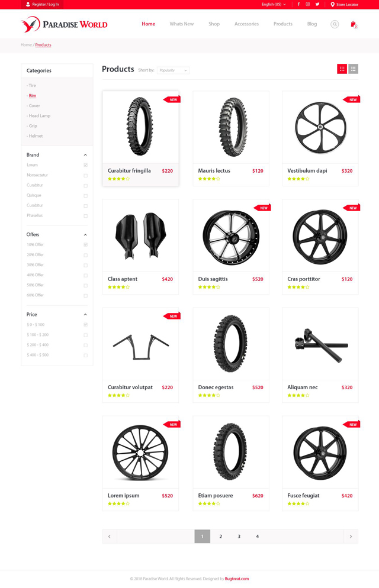Switch to list view layout
Screen dimensions: 379x588
coord(353,69)
